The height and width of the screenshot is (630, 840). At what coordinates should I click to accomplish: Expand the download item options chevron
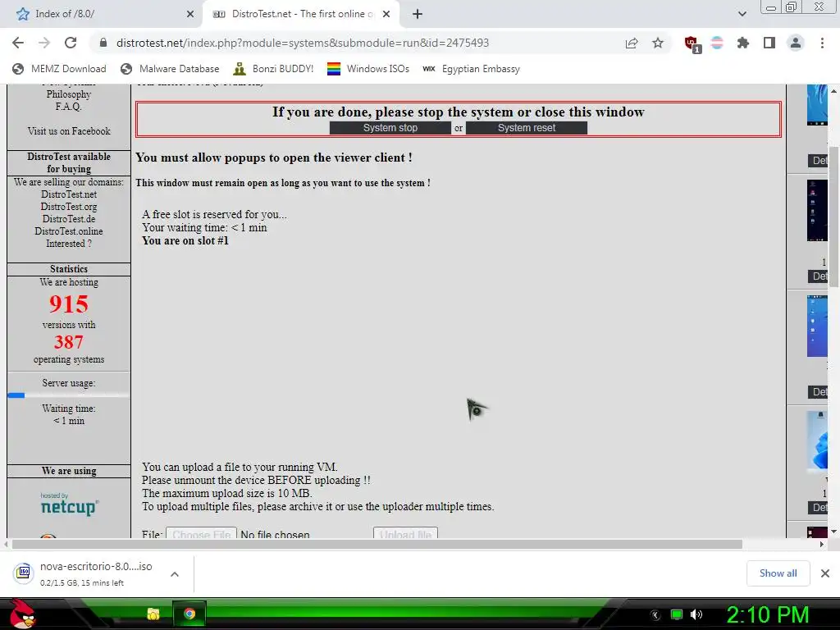175,573
